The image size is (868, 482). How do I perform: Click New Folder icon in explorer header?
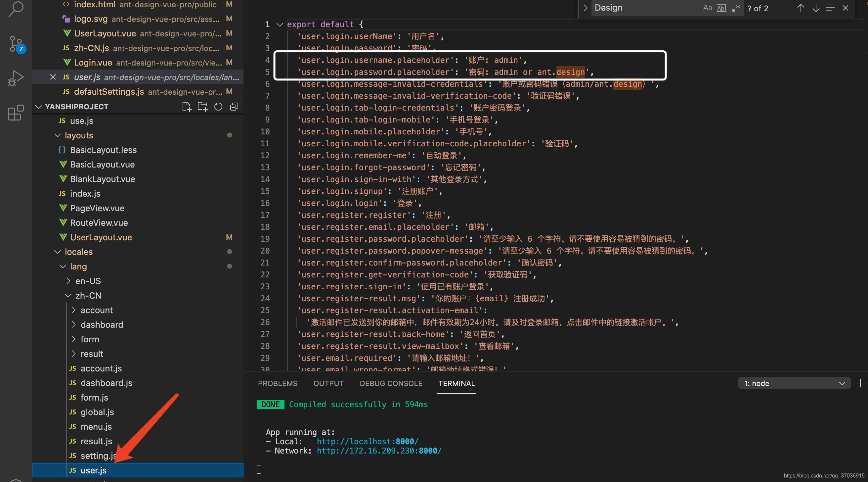click(x=202, y=107)
